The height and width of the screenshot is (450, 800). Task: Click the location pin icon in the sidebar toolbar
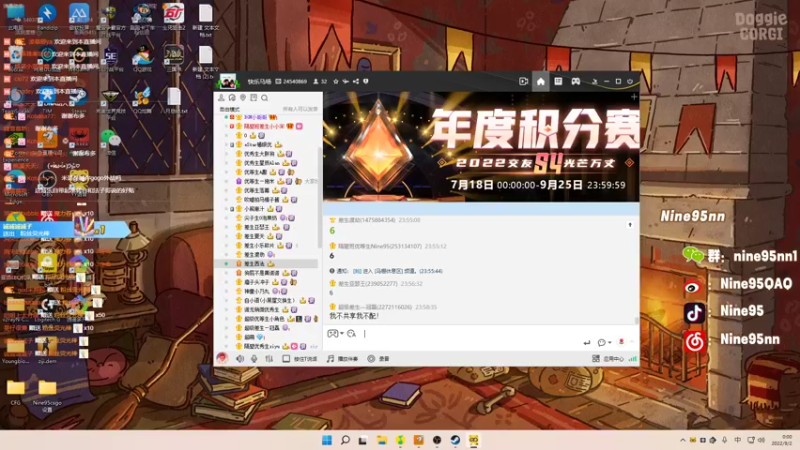pyautogui.click(x=243, y=98)
